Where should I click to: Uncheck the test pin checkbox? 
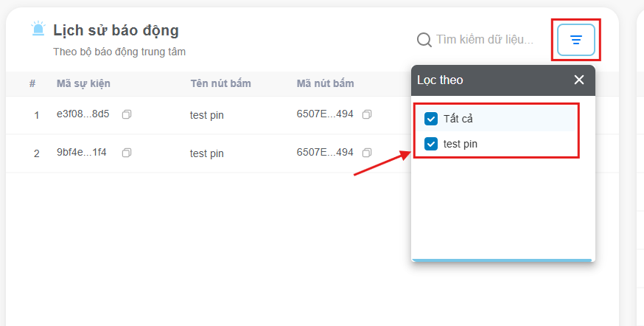[431, 144]
